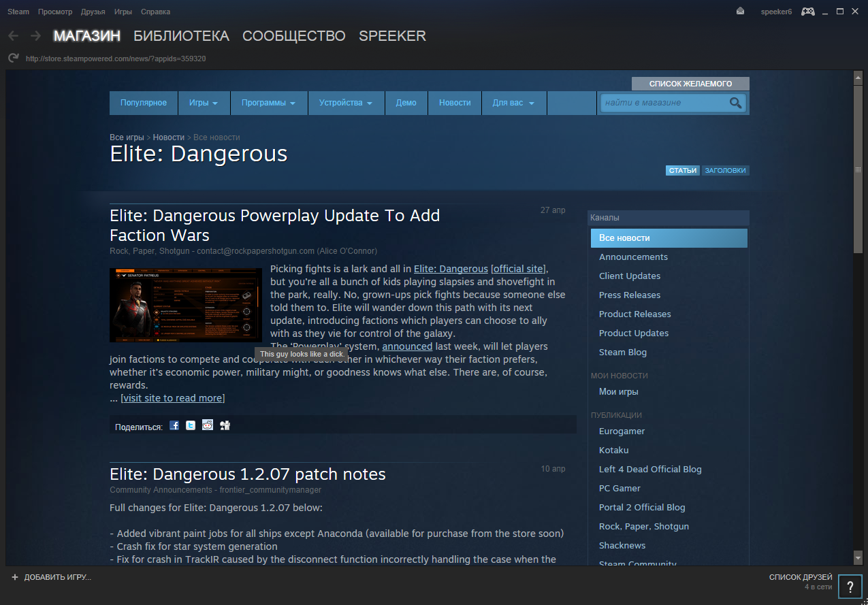Screen dimensions: 868x605
Task: Share the article on Reddit
Action: pos(208,425)
